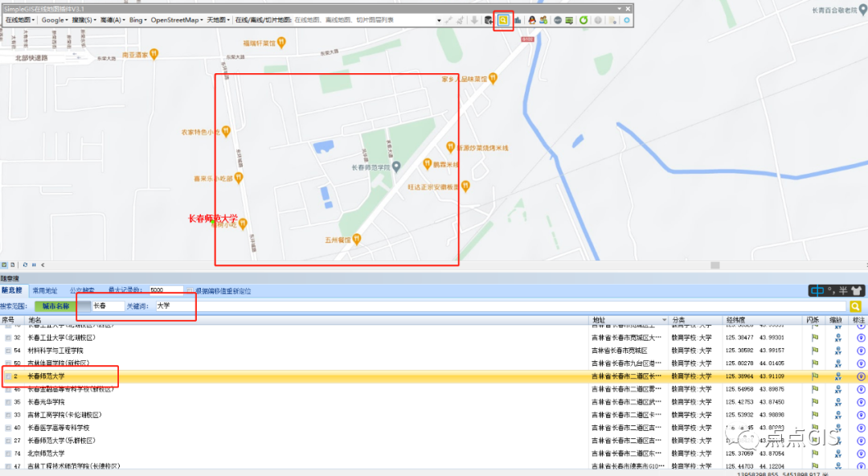The width and height of the screenshot is (868, 476).
Task: Click the 福瑞轩菜馆 restaurant marker on map
Action: [x=281, y=43]
